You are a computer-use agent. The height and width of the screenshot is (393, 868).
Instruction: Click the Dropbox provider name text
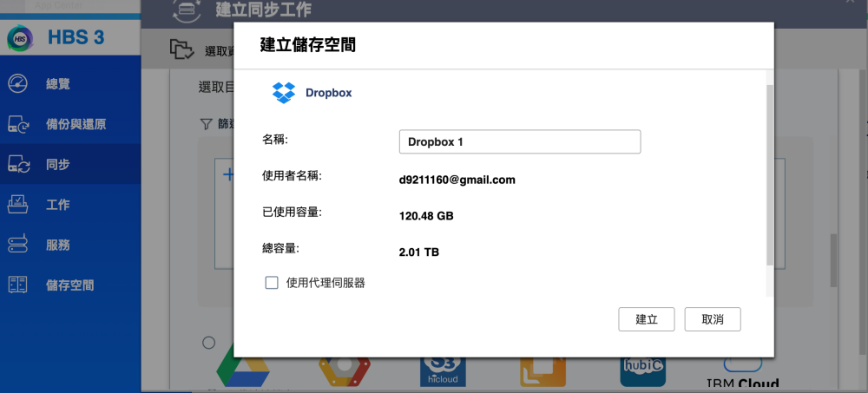click(x=329, y=93)
